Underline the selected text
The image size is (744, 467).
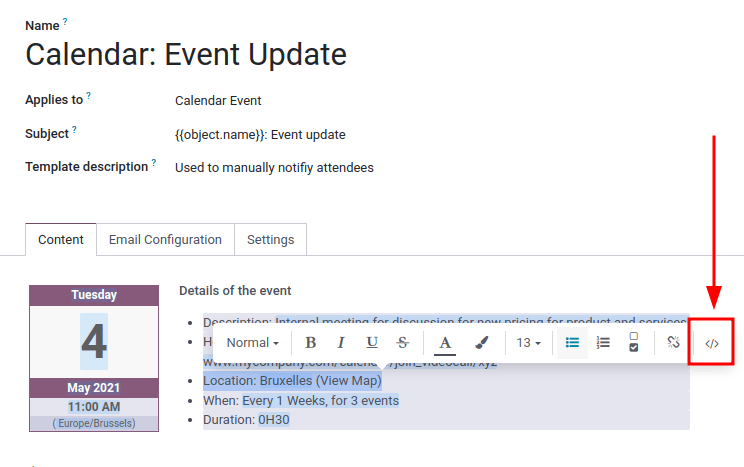(372, 343)
